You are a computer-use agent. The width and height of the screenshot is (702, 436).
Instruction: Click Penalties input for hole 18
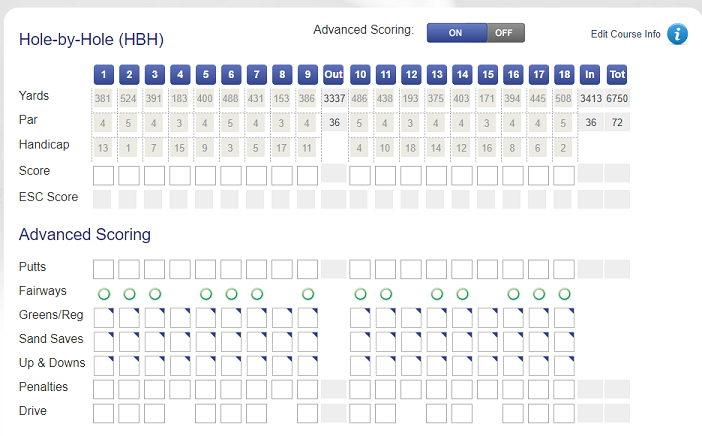tap(564, 388)
